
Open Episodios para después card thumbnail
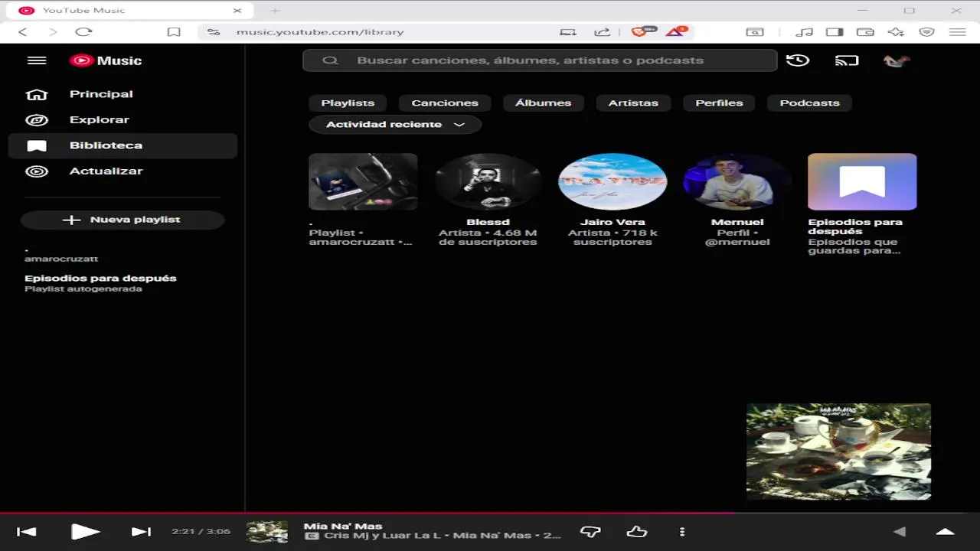point(862,181)
